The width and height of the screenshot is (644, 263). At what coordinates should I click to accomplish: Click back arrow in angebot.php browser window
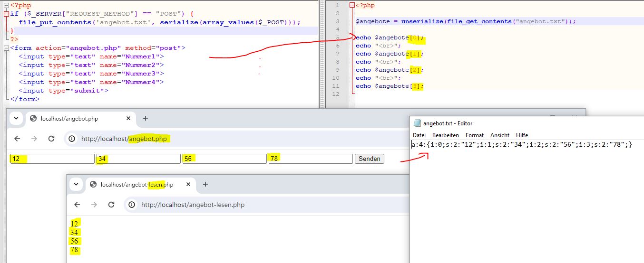17,139
